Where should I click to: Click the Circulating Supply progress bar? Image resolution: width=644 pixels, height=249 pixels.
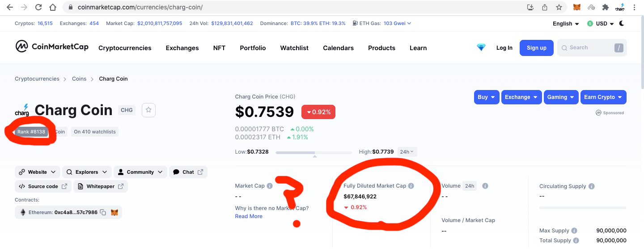(583, 208)
